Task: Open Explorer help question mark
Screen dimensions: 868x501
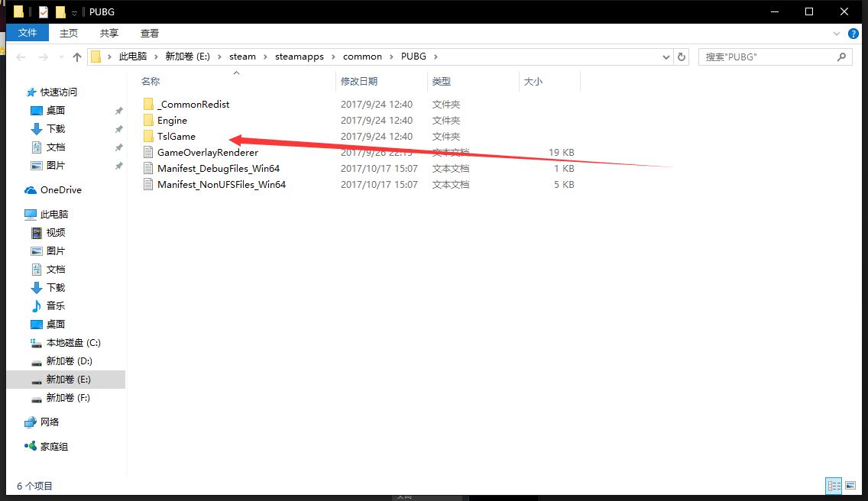Action: (853, 34)
